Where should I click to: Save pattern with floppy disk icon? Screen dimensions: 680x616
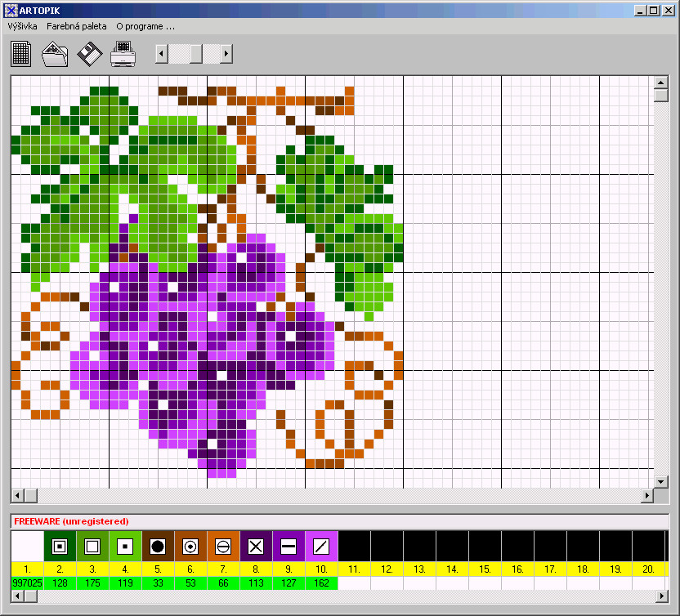click(89, 54)
